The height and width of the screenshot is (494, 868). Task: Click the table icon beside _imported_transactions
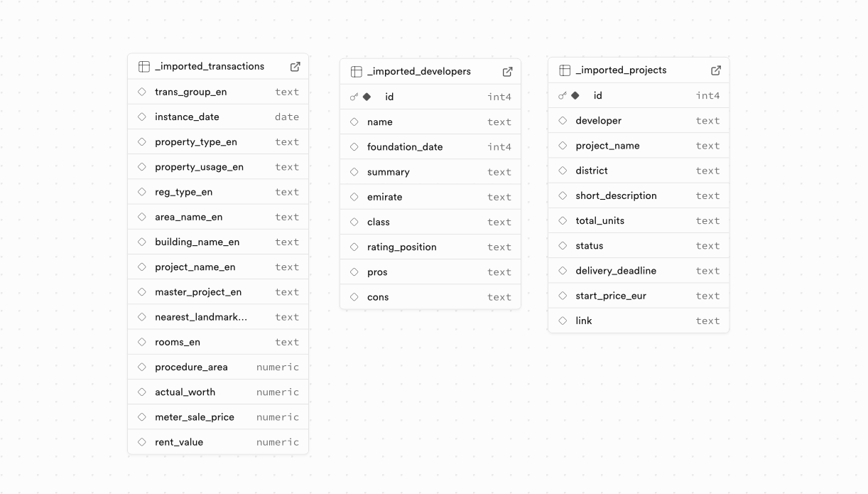point(144,66)
